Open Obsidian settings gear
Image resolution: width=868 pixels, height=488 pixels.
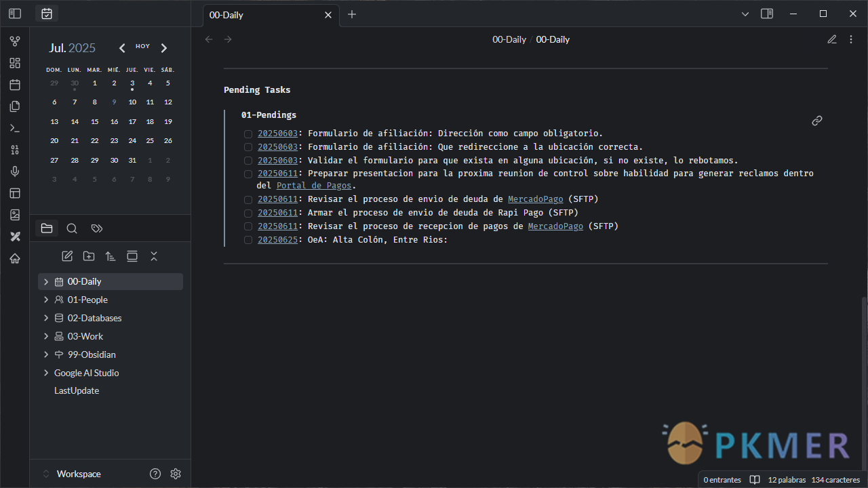(176, 474)
